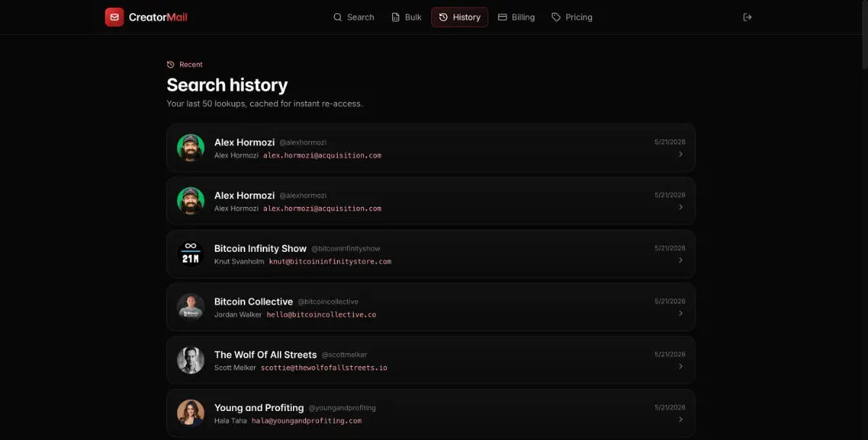Expand the Young and Profiting chevron

(x=681, y=420)
